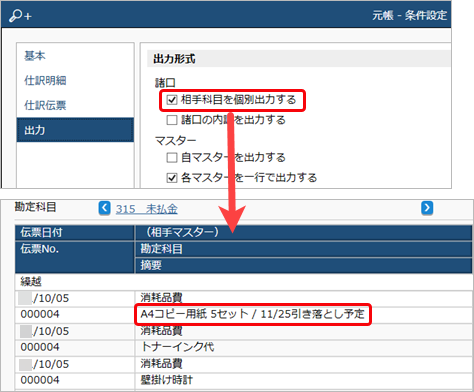Click 000004 above the トナーインク代 row's date
The height and width of the screenshot is (392, 474).
40,314
